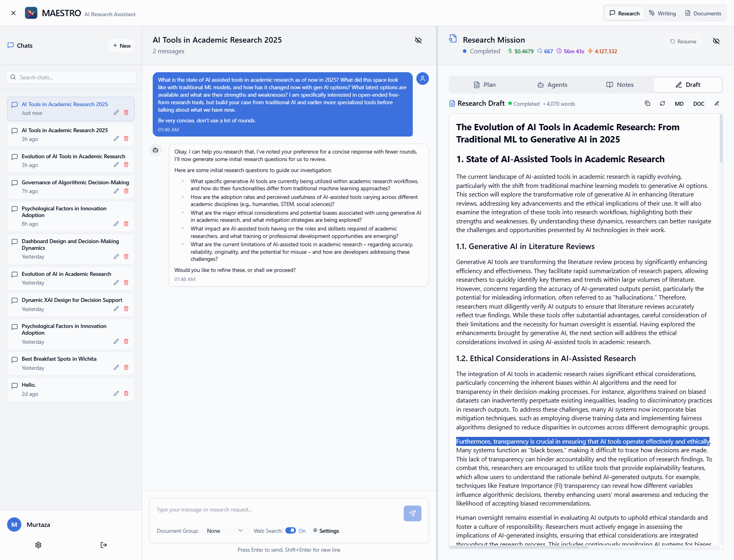734x560 pixels.
Task: Start a New chat
Action: point(122,46)
